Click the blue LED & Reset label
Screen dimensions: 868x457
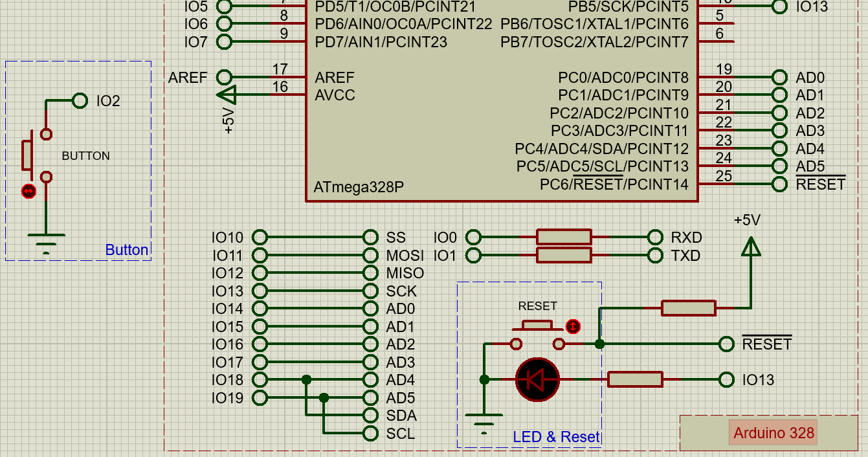click(556, 438)
